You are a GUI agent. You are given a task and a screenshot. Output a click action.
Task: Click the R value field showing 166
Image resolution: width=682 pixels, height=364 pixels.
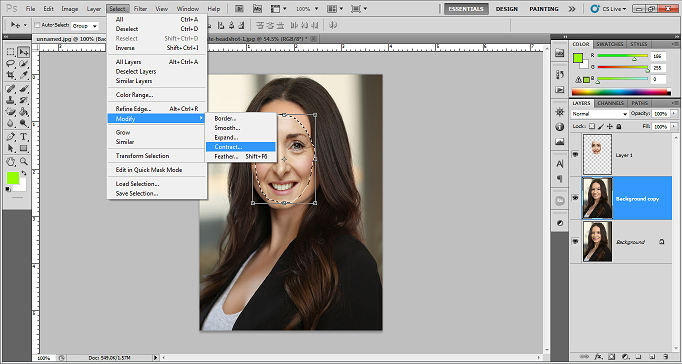[x=658, y=56]
